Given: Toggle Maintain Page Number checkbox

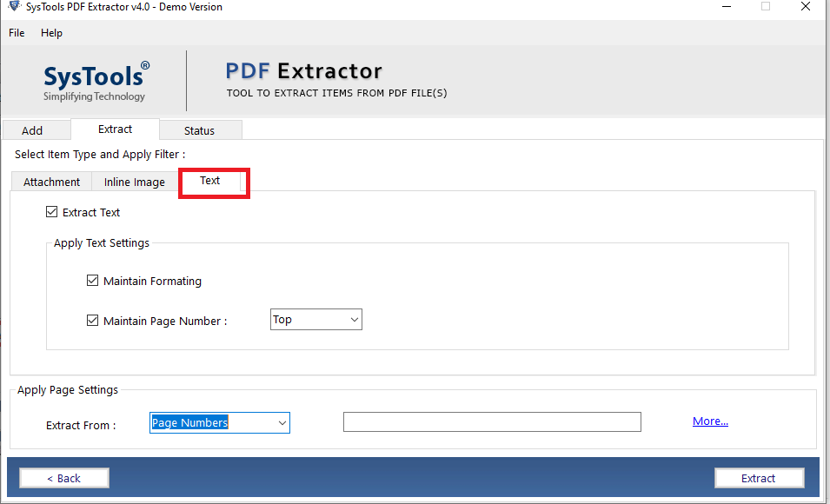Looking at the screenshot, I should (x=93, y=321).
